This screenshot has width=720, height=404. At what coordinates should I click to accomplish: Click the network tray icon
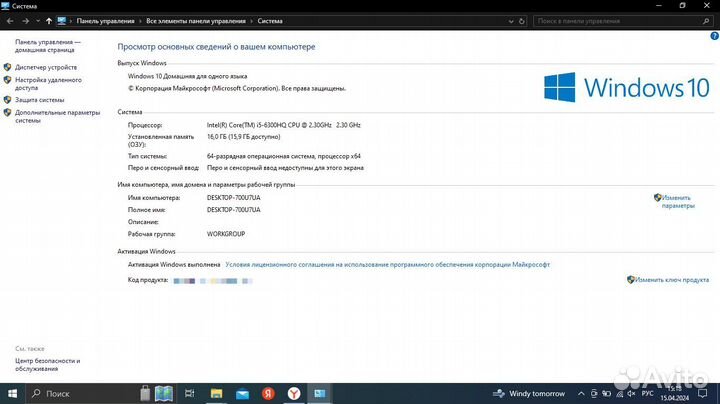tap(619, 393)
